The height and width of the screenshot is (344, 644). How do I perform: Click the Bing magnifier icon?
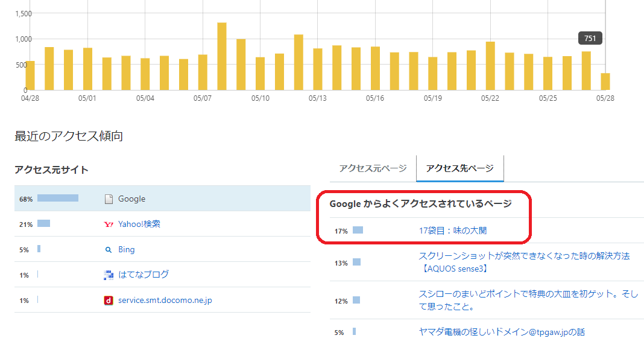pos(109,250)
